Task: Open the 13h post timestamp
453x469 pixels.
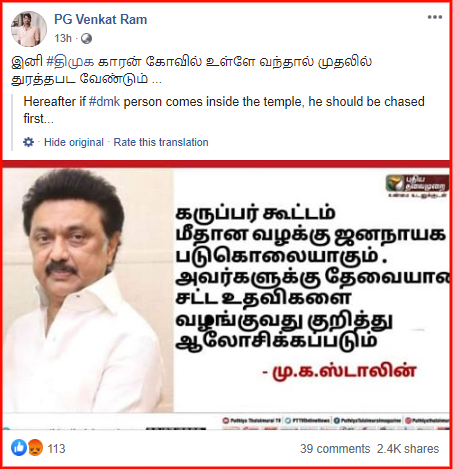Action: pos(63,38)
